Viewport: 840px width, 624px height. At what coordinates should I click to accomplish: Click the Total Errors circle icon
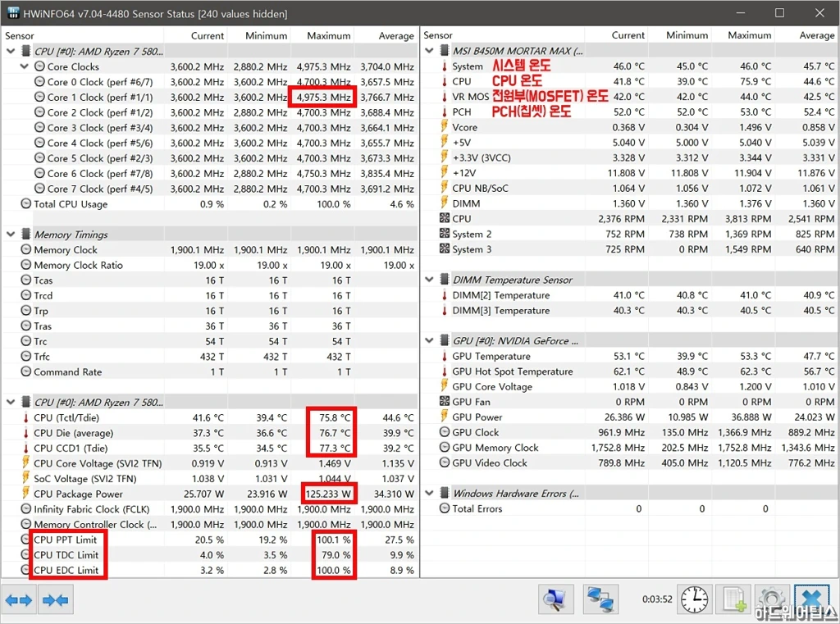pyautogui.click(x=444, y=508)
